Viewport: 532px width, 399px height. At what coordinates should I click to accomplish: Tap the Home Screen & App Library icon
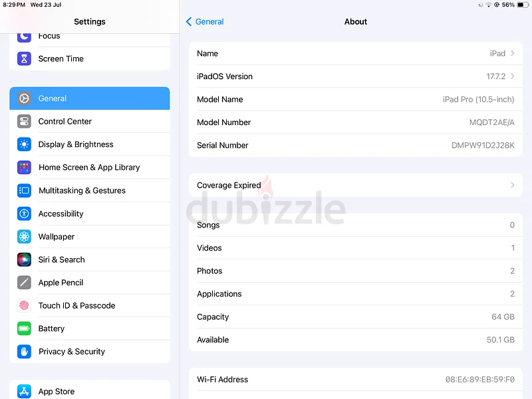(x=24, y=168)
